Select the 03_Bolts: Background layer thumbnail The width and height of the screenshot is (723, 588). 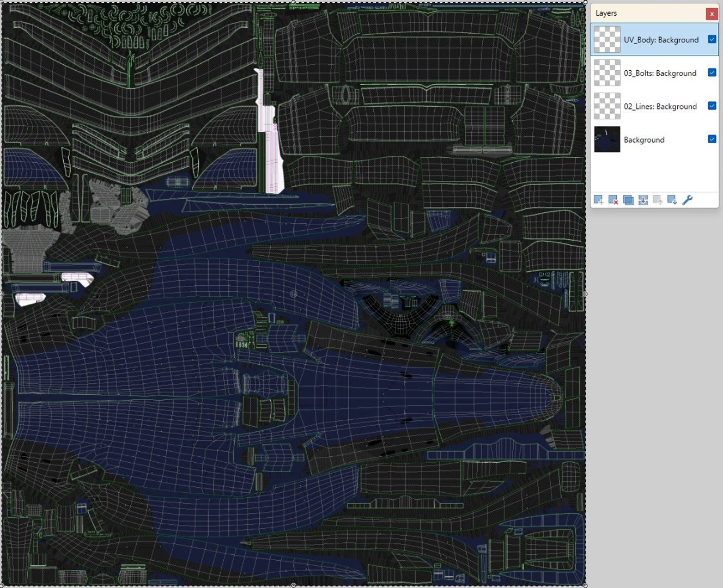607,73
